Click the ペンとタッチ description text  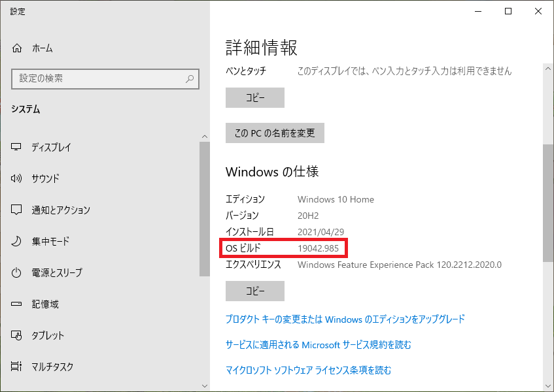(x=405, y=71)
